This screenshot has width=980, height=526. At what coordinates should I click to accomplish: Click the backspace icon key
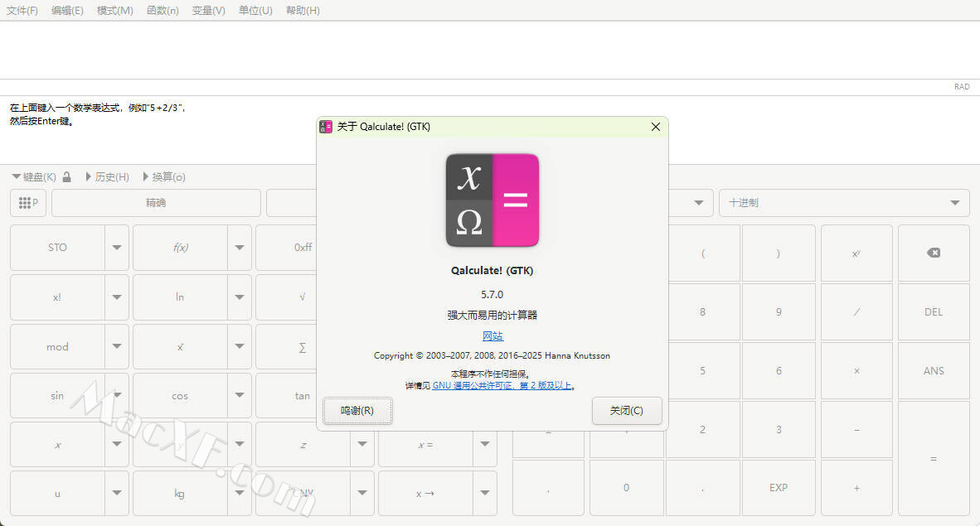pos(933,253)
